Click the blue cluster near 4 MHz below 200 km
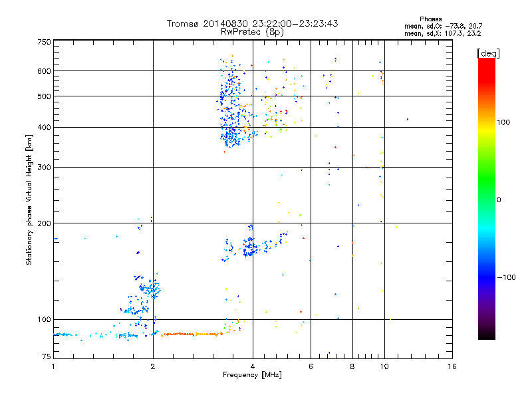Viewport: 532px width, 399px height. click(250, 247)
